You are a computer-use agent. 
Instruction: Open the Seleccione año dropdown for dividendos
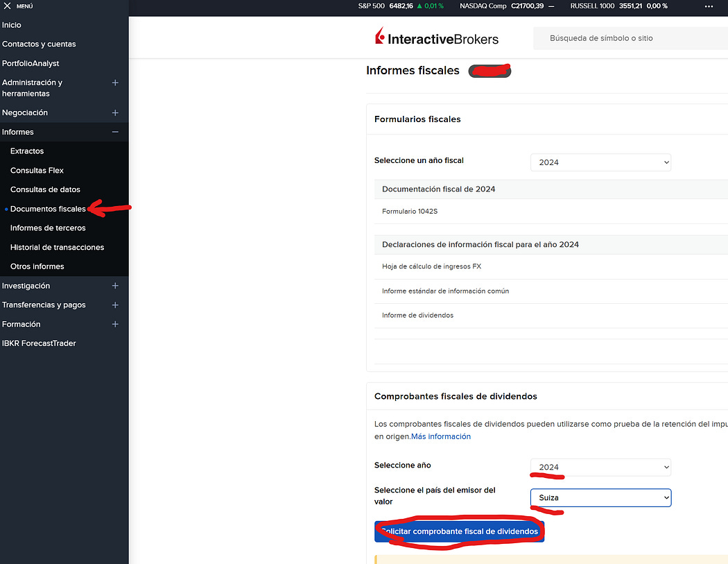(601, 467)
